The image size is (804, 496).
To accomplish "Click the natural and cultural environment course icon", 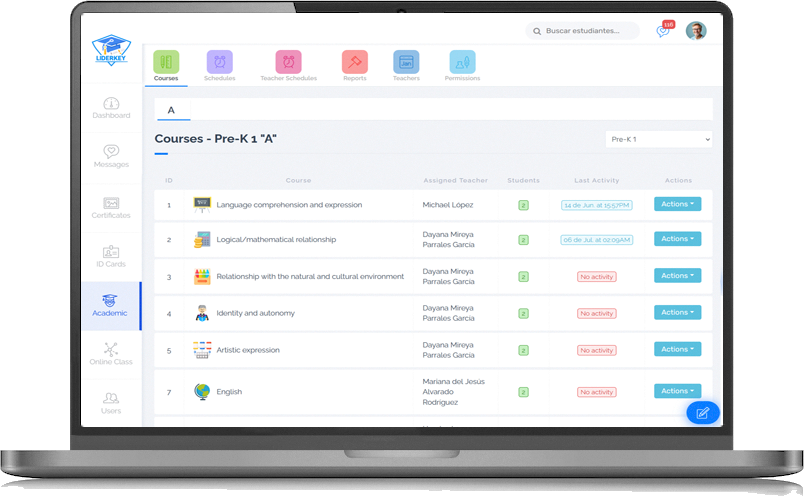I will pos(202,276).
